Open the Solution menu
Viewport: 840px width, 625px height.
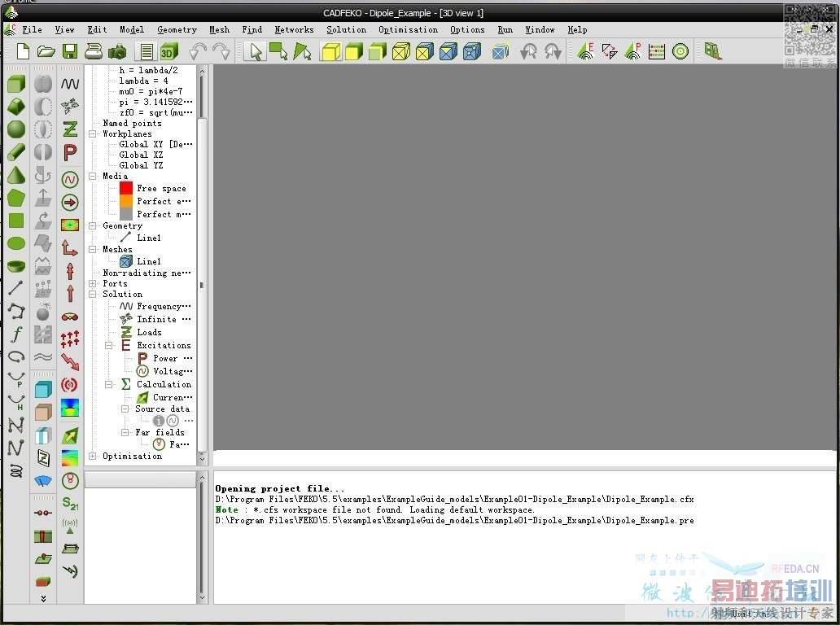(347, 30)
